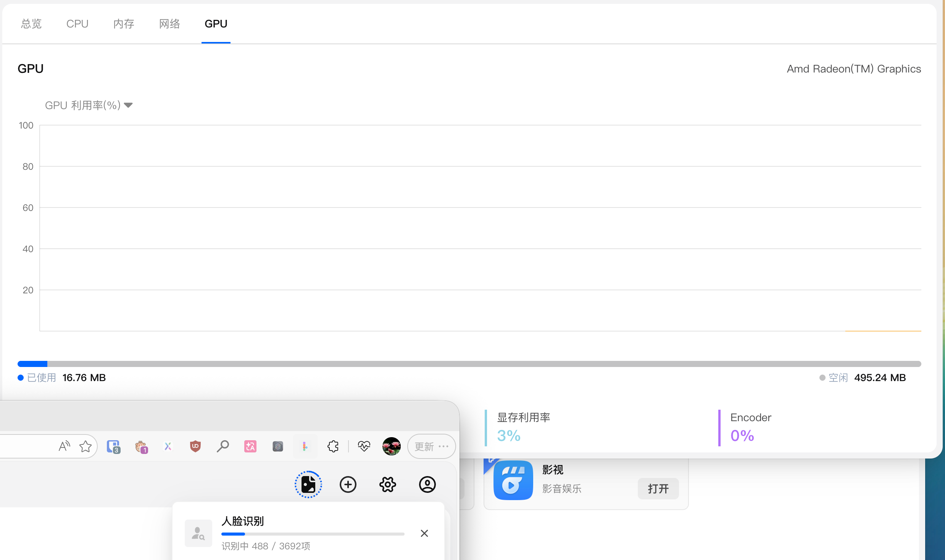The height and width of the screenshot is (560, 945).
Task: Click the circled plus add icon
Action: (x=348, y=484)
